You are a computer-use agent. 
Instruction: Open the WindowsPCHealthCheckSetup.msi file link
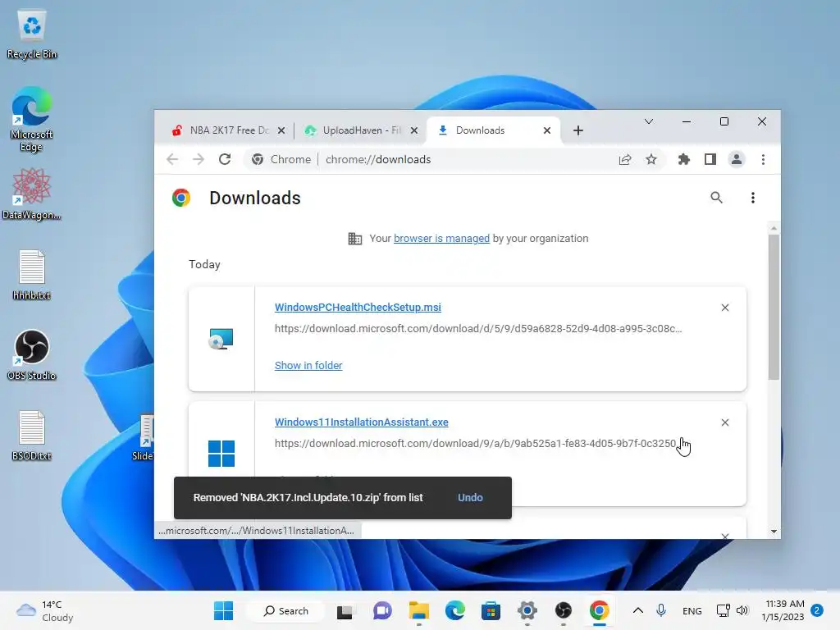358,307
